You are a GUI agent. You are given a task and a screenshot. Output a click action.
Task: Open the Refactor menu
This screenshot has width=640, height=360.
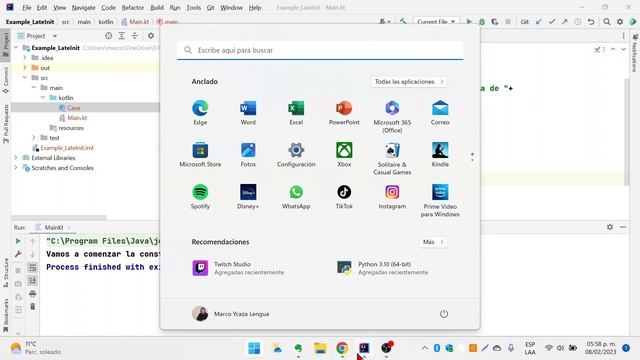click(133, 8)
